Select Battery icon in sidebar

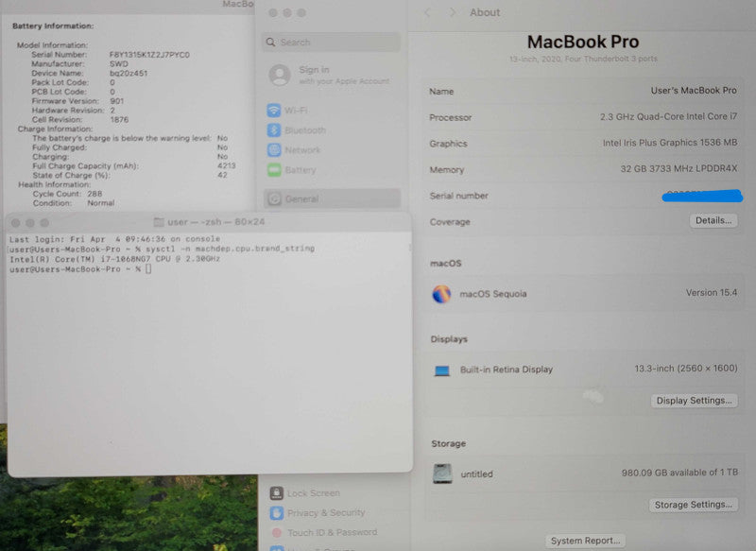point(274,170)
